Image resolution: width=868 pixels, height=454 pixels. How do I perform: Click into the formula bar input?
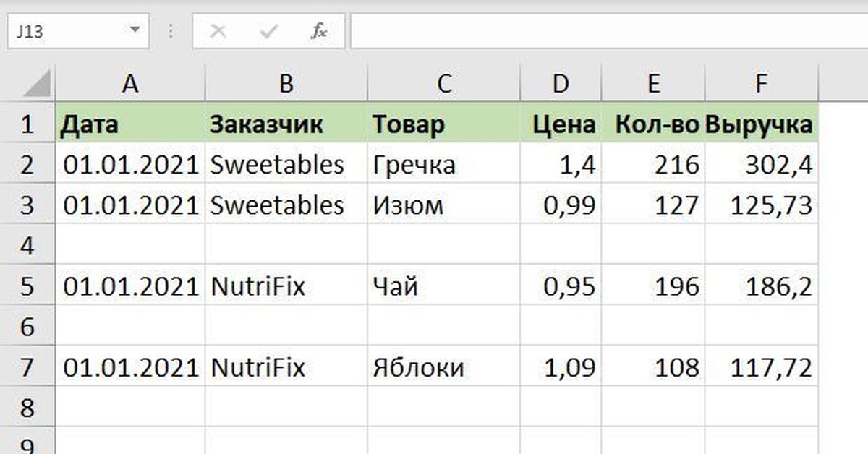click(x=608, y=32)
